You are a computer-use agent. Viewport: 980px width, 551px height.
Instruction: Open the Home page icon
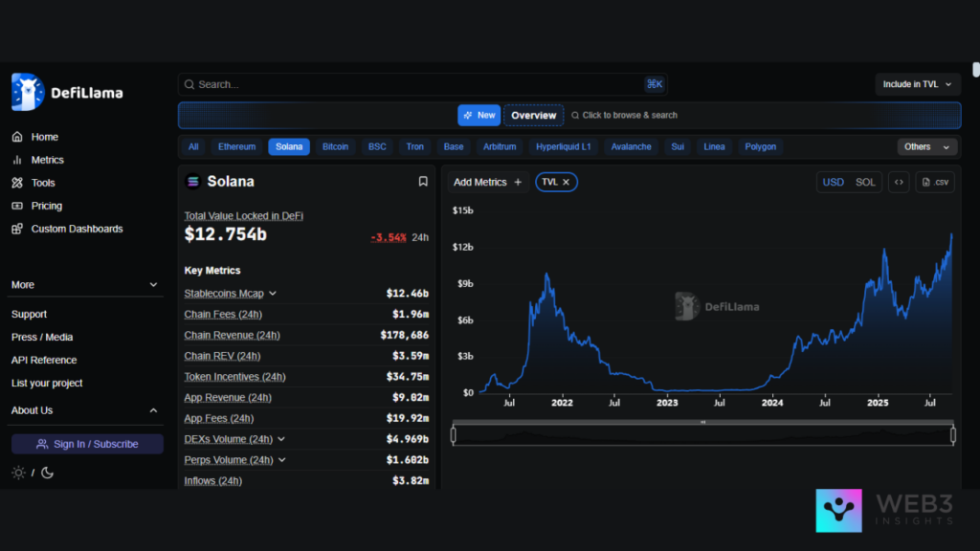tap(17, 137)
